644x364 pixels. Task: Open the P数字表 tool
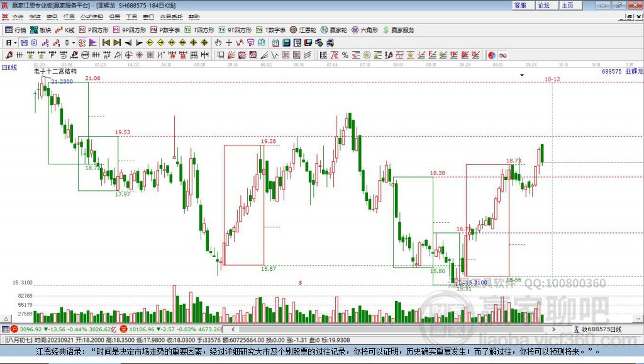coord(165,30)
